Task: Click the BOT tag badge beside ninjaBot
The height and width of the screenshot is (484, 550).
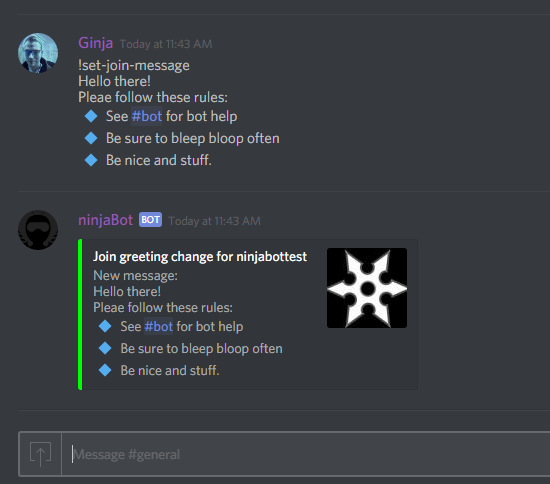Action: (x=150, y=220)
